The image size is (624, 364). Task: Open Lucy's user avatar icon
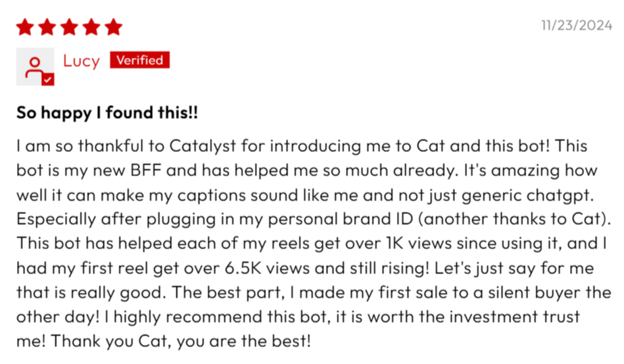click(35, 66)
